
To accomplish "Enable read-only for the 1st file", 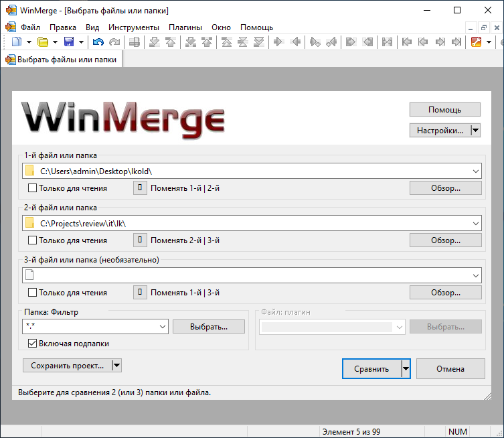I will (32, 188).
